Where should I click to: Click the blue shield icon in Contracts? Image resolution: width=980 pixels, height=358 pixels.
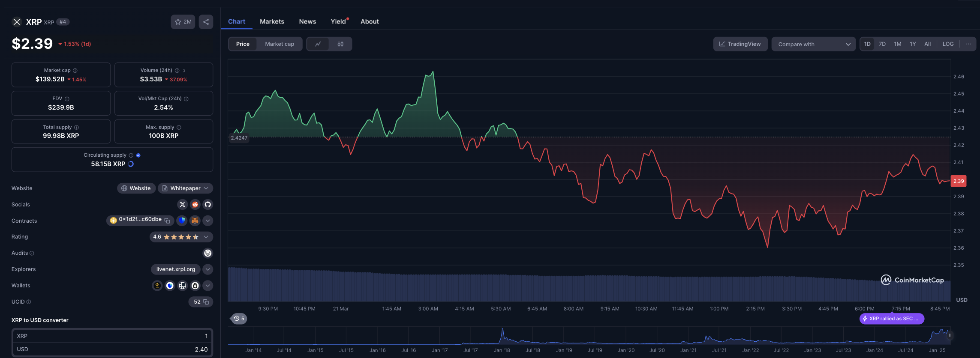pos(182,221)
